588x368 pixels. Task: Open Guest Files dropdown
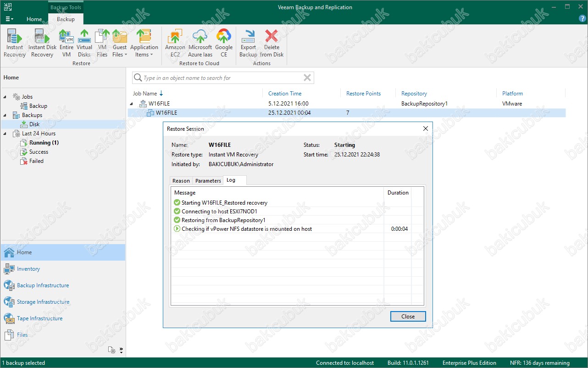(120, 43)
